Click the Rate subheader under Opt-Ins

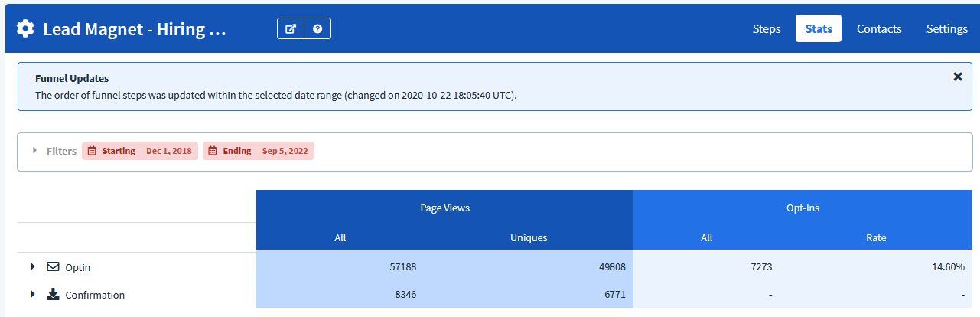click(876, 237)
